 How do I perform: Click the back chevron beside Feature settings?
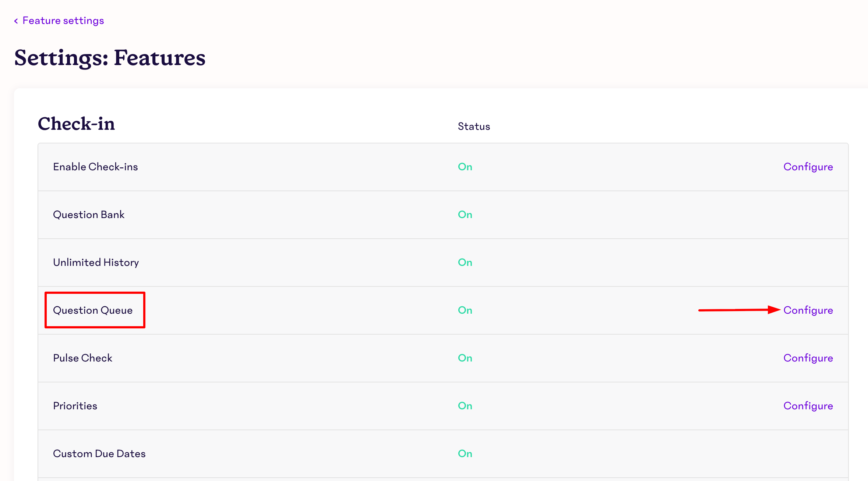(16, 21)
